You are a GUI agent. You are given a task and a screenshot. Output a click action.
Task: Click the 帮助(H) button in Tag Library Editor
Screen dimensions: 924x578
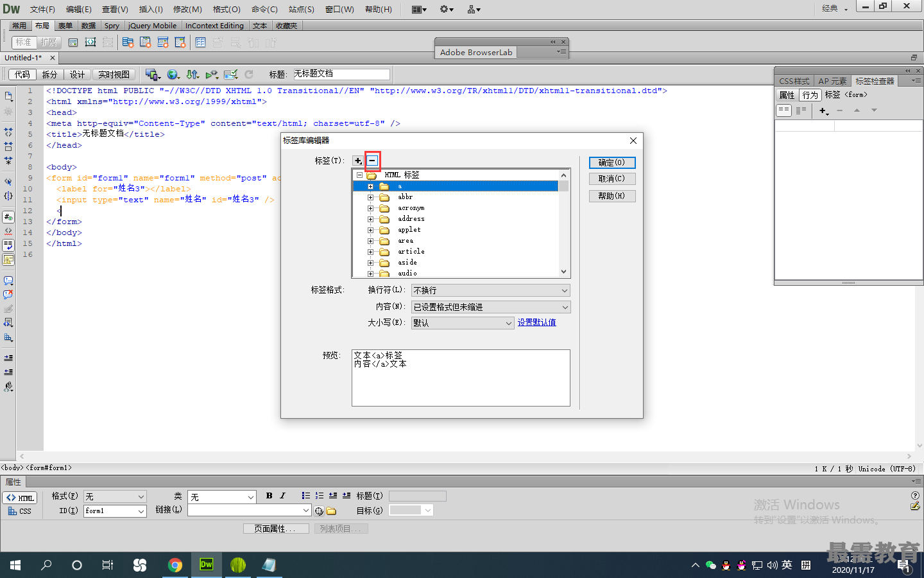coord(612,196)
